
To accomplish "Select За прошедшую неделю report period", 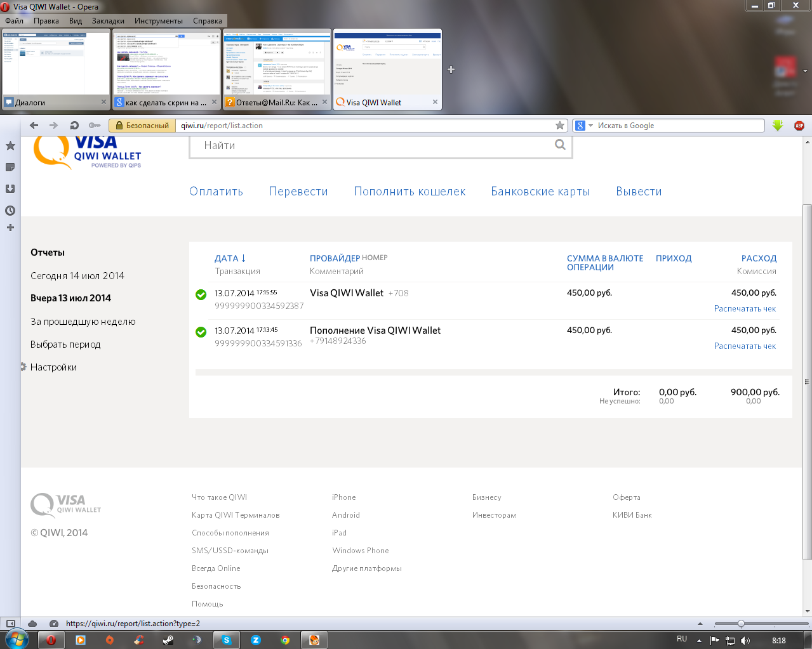I will (x=83, y=322).
